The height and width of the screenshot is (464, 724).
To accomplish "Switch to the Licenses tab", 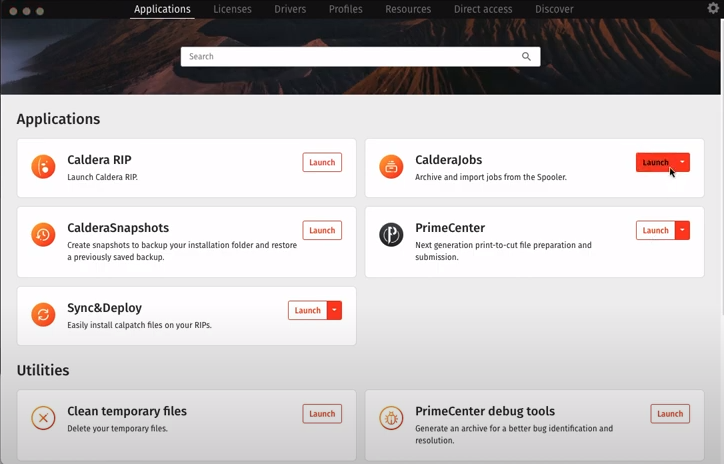I will click(231, 9).
